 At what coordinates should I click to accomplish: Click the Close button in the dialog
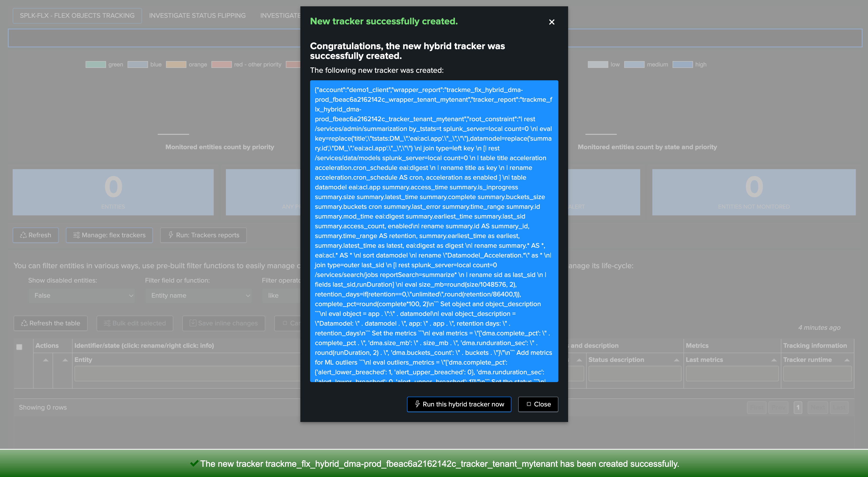[538, 404]
